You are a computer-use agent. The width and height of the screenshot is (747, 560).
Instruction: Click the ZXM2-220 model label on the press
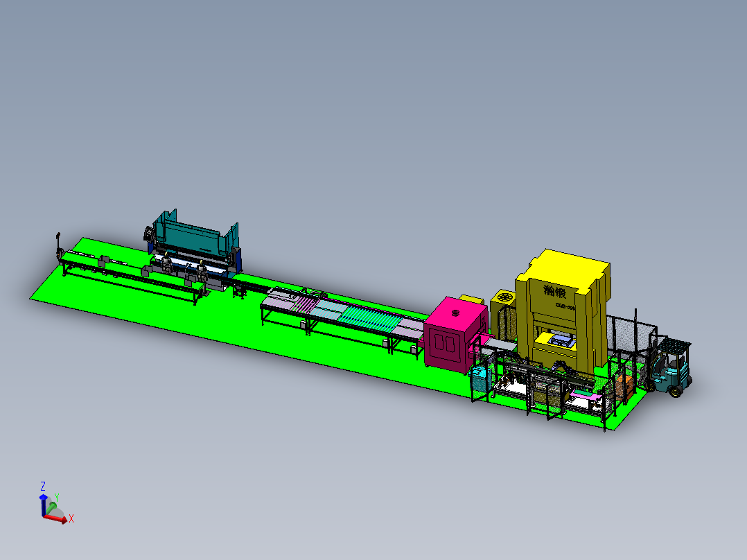coord(565,307)
